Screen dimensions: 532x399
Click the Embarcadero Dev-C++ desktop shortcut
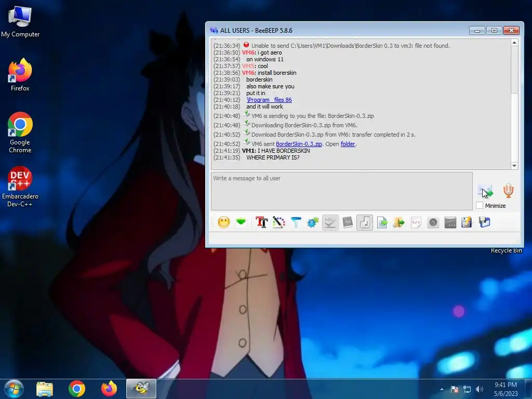(20, 187)
